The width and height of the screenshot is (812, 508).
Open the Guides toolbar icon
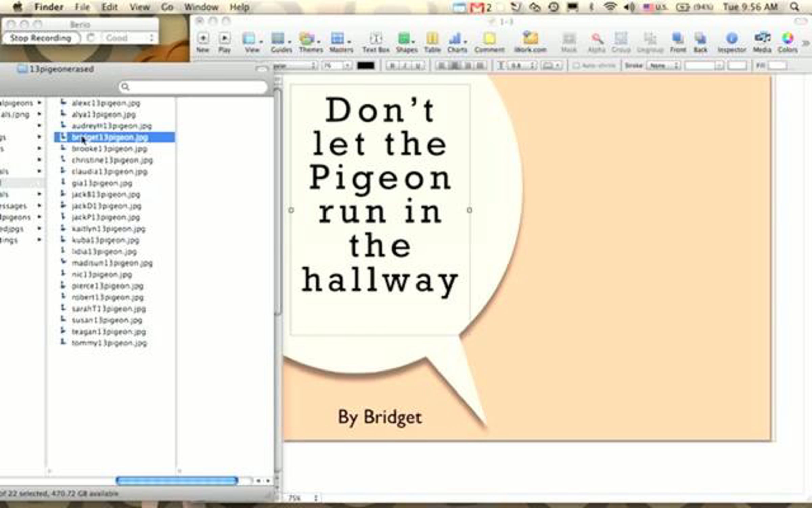278,38
